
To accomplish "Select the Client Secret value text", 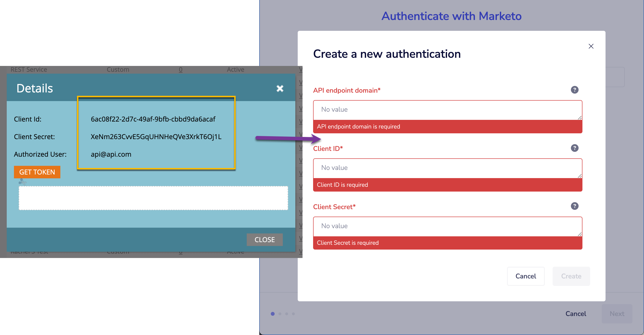I will [x=156, y=137].
